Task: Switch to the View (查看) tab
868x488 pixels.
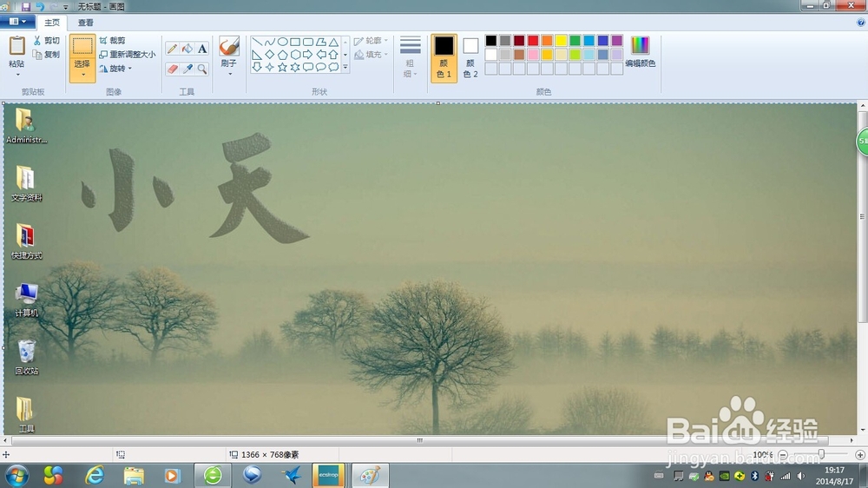Action: [x=85, y=23]
